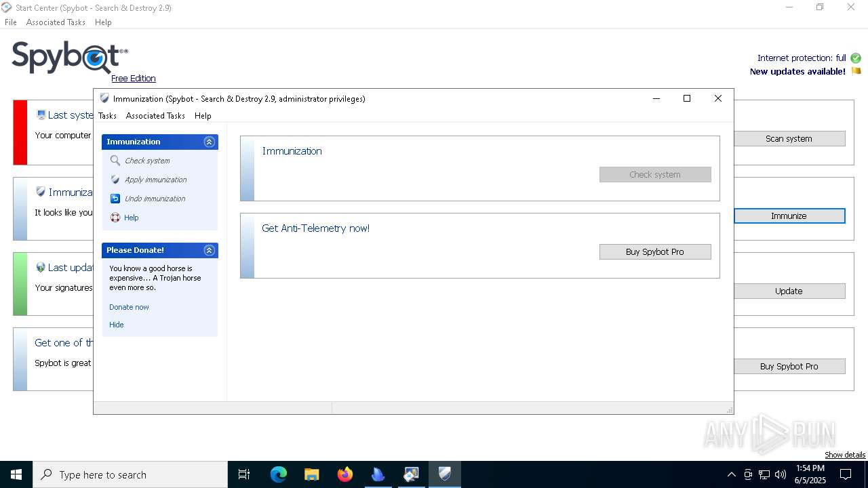
Task: Open Associated Tasks menu in Start Center
Action: click(56, 22)
